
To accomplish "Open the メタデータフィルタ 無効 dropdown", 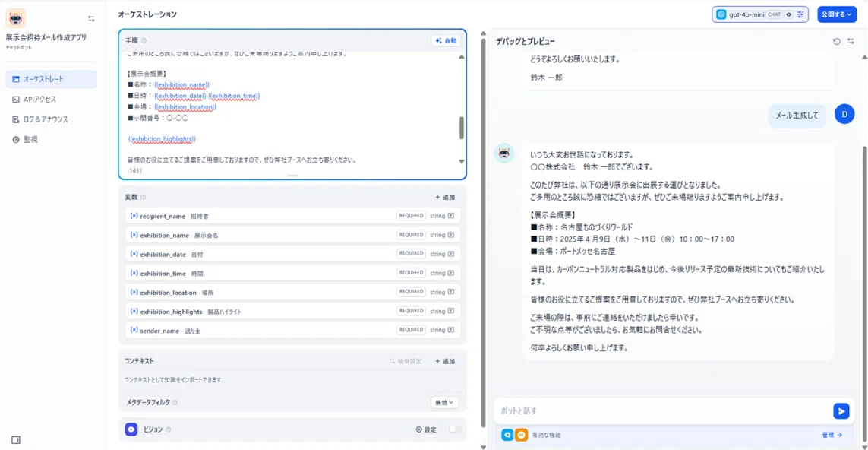I will click(445, 402).
